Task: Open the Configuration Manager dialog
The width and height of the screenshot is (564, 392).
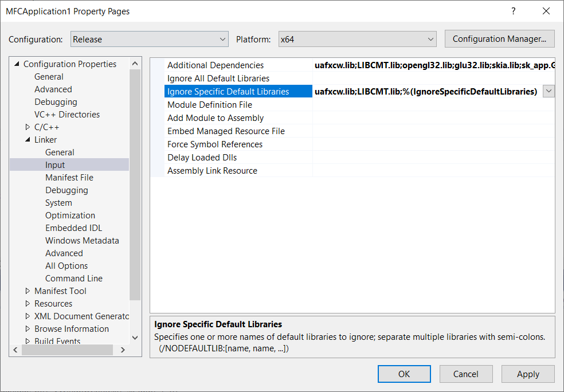Action: pos(499,39)
